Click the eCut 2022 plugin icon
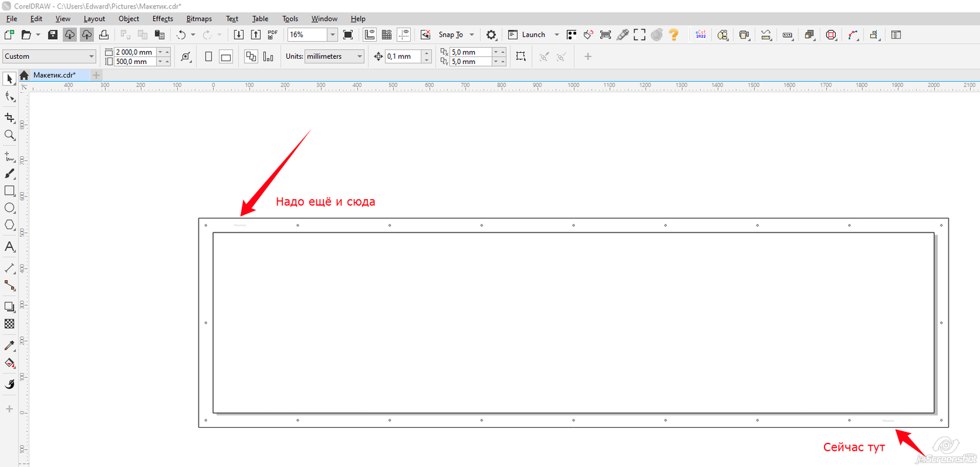The image size is (980, 467). coord(700,35)
